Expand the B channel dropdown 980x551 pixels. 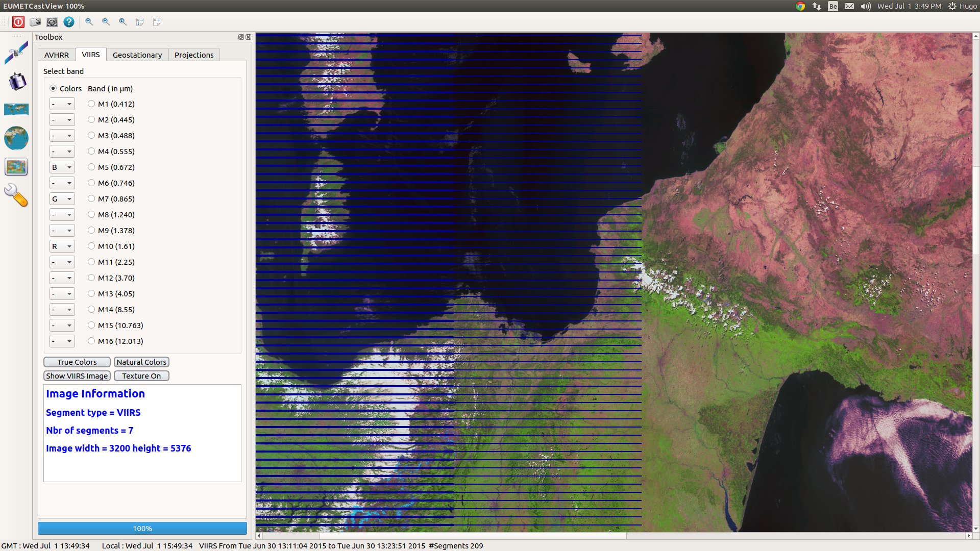click(x=67, y=167)
